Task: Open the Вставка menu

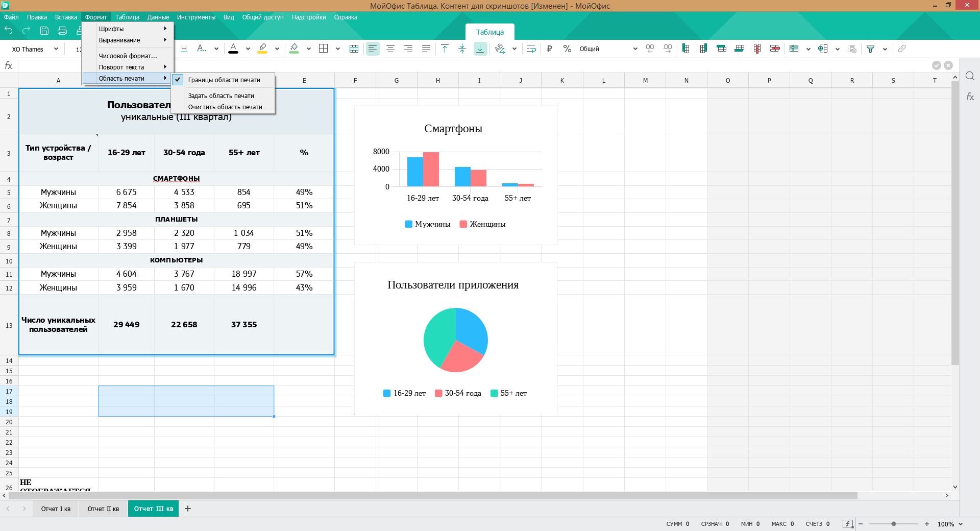Action: (66, 17)
